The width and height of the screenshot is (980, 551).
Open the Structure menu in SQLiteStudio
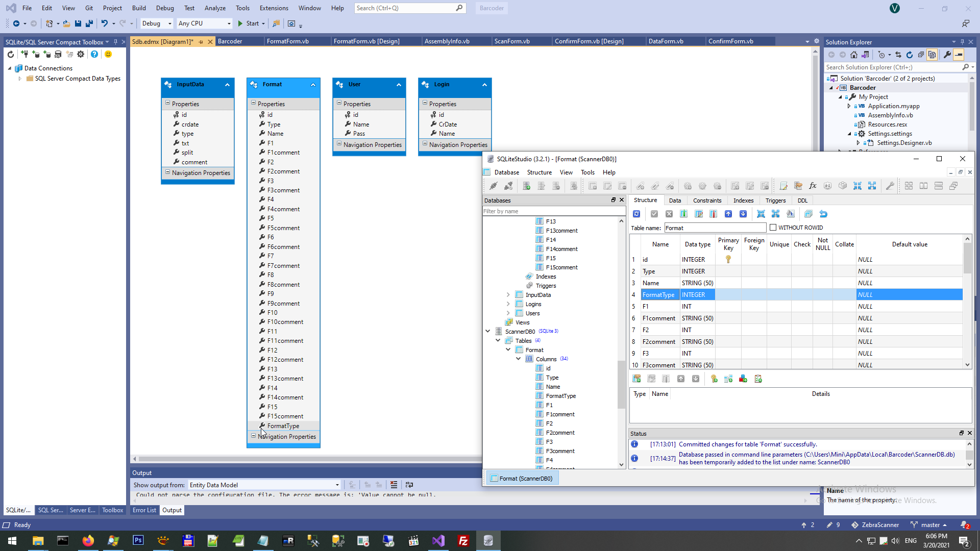tap(539, 172)
